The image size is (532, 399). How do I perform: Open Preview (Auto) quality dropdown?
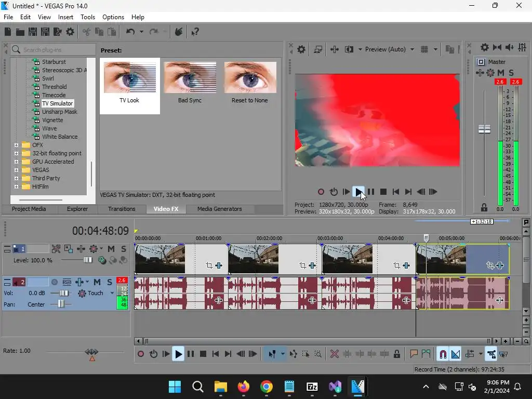point(412,49)
